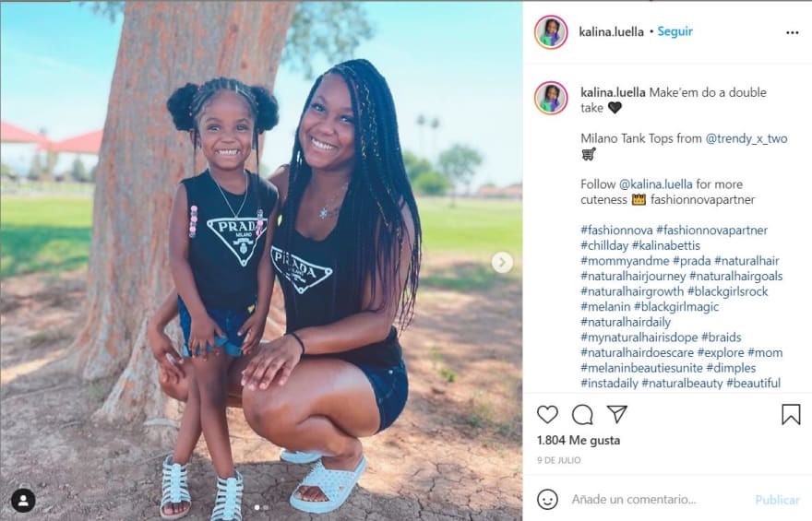
Task: Open emoji picker smiley icon
Action: [547, 499]
